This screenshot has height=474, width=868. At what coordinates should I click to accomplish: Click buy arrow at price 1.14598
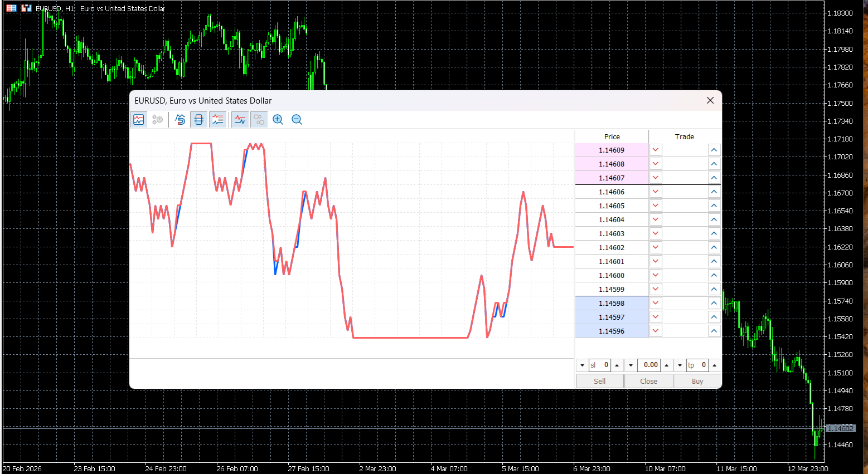pyautogui.click(x=714, y=303)
